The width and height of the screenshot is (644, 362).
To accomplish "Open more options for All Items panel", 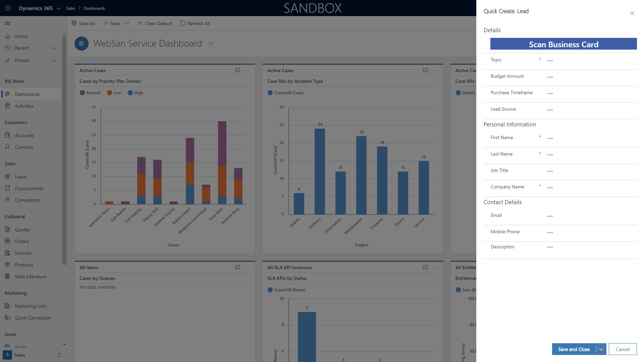I will point(248,267).
